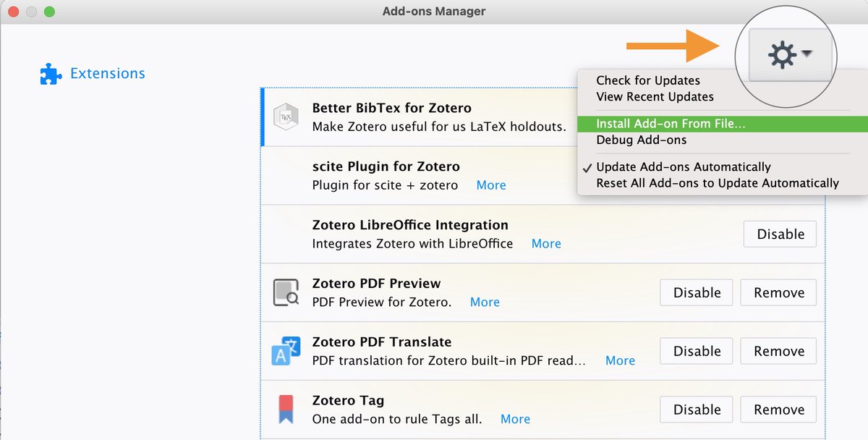Disable the Zotero Tag add-on
Screen dimensions: 868x440
pos(696,409)
